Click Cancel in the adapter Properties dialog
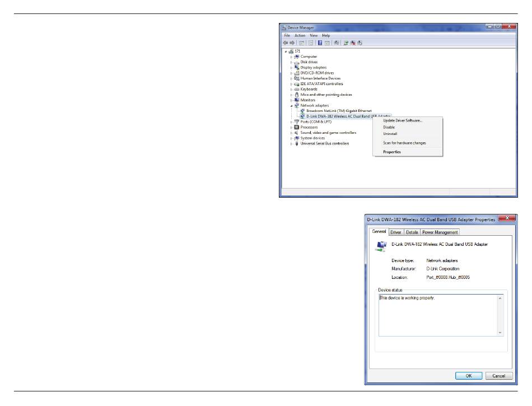532x406 pixels. [x=499, y=376]
